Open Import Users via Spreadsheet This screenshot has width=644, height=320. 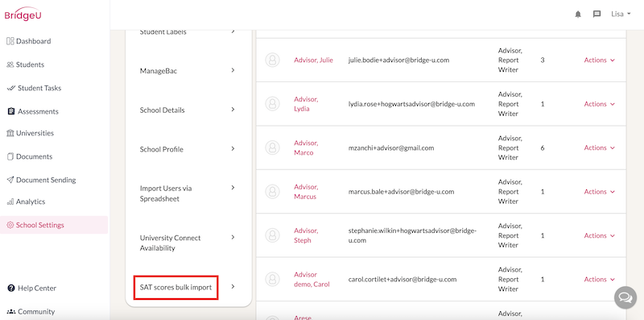(166, 193)
